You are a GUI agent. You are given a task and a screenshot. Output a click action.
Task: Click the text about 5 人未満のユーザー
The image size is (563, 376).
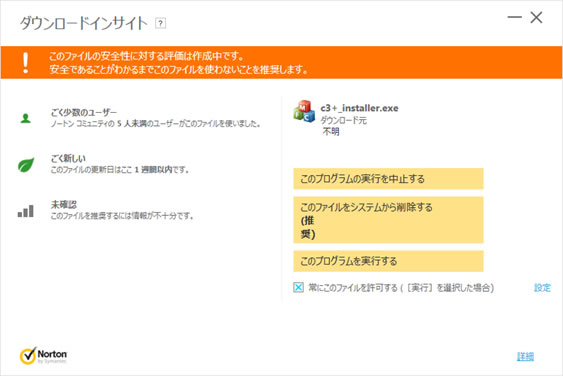[155, 124]
